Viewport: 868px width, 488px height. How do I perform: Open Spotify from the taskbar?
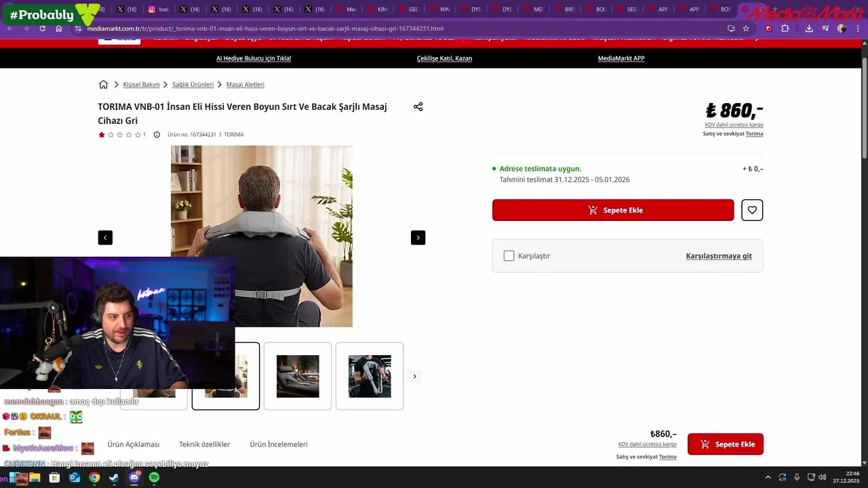pyautogui.click(x=154, y=478)
